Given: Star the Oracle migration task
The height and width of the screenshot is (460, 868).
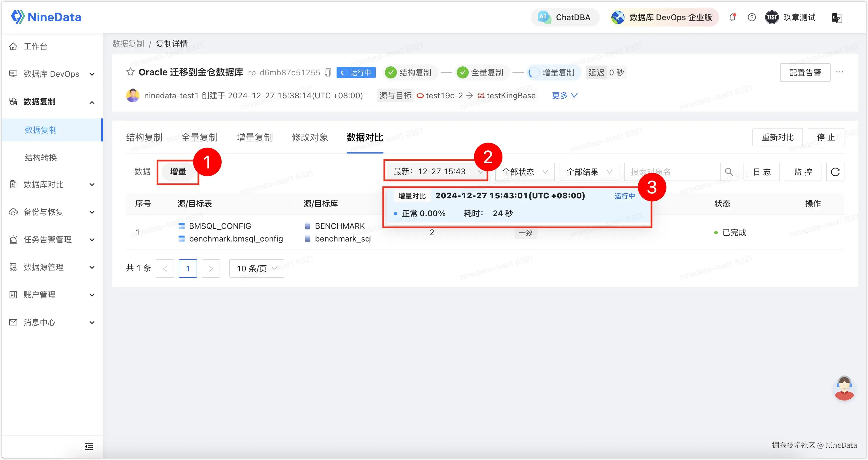Looking at the screenshot, I should tap(130, 72).
